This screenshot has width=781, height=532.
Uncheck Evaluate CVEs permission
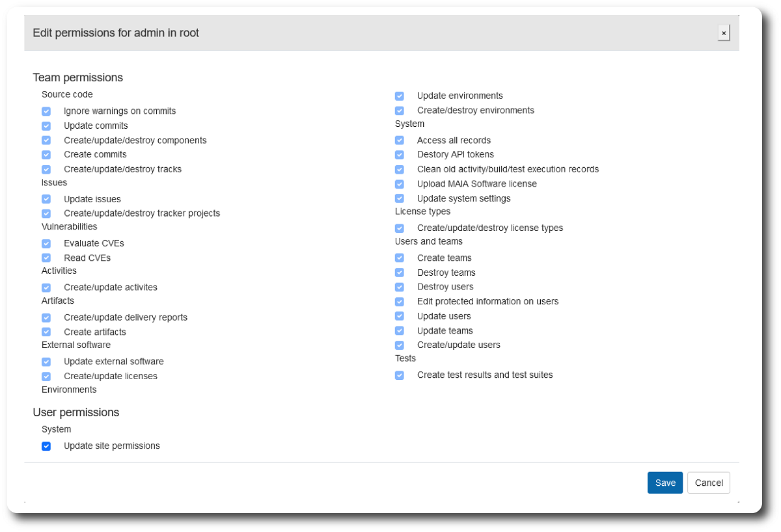(46, 243)
